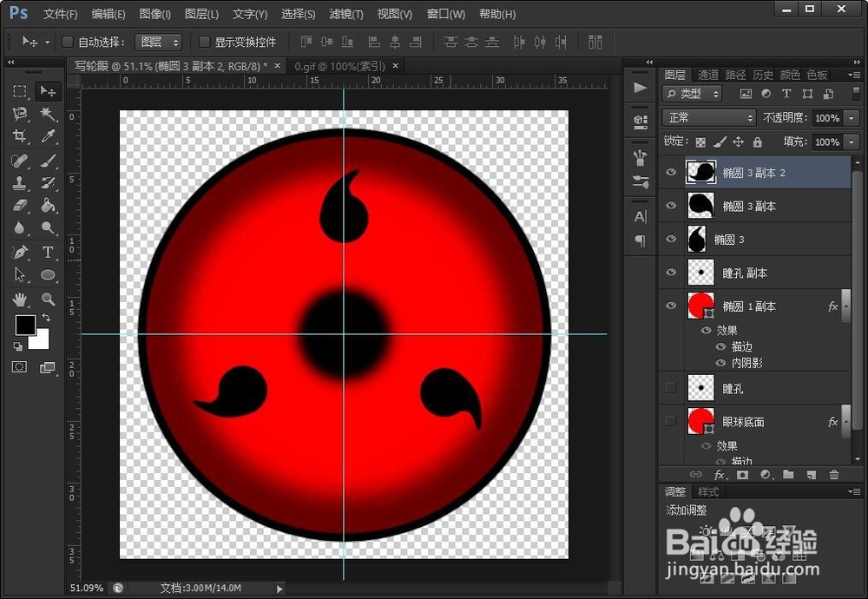The image size is (868, 599).
Task: Select the Rectangular Marquee tool
Action: pos(20,91)
